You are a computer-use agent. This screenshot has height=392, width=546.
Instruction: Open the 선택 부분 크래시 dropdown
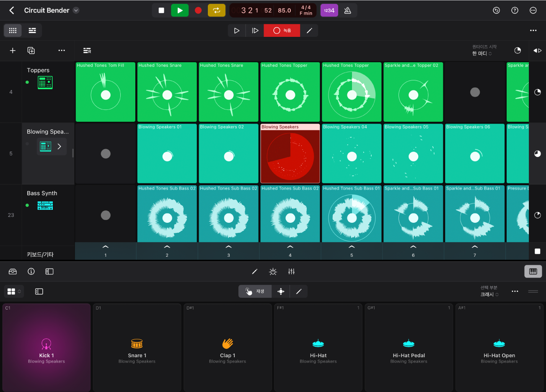[x=489, y=291]
